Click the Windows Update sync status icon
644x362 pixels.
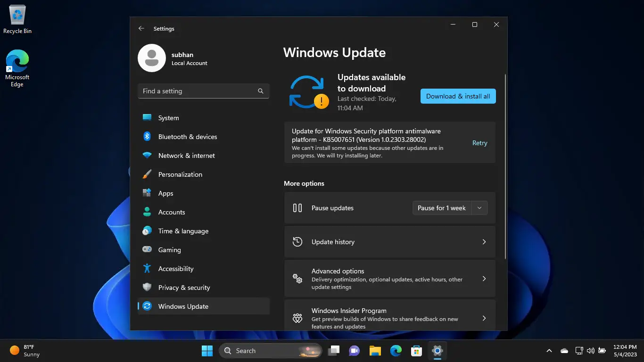309,92
